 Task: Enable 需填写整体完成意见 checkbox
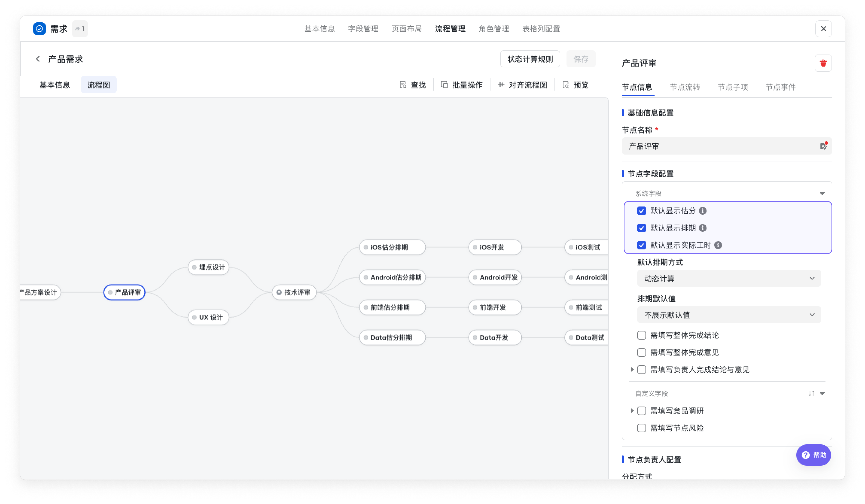coord(641,352)
